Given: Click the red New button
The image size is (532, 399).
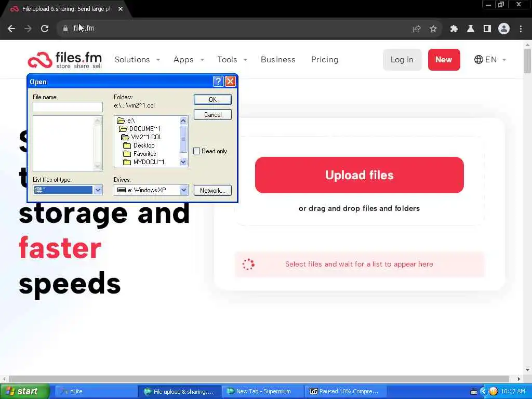Looking at the screenshot, I should point(444,60).
